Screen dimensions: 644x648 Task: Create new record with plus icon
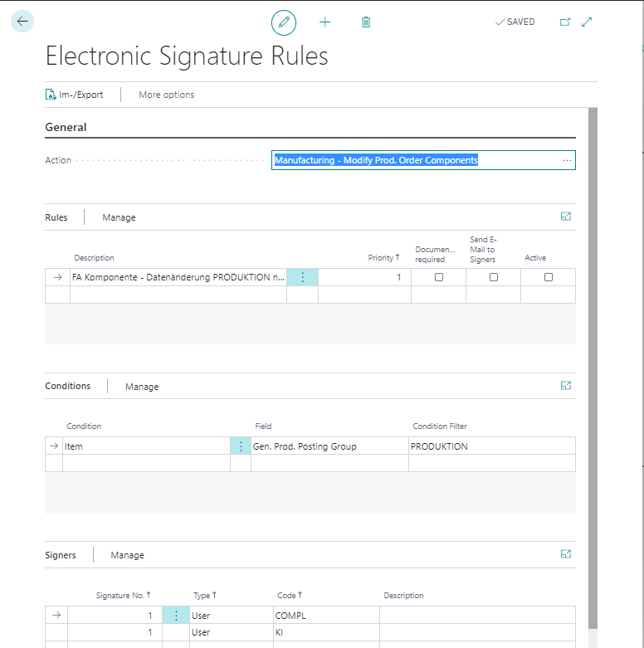[x=325, y=22]
